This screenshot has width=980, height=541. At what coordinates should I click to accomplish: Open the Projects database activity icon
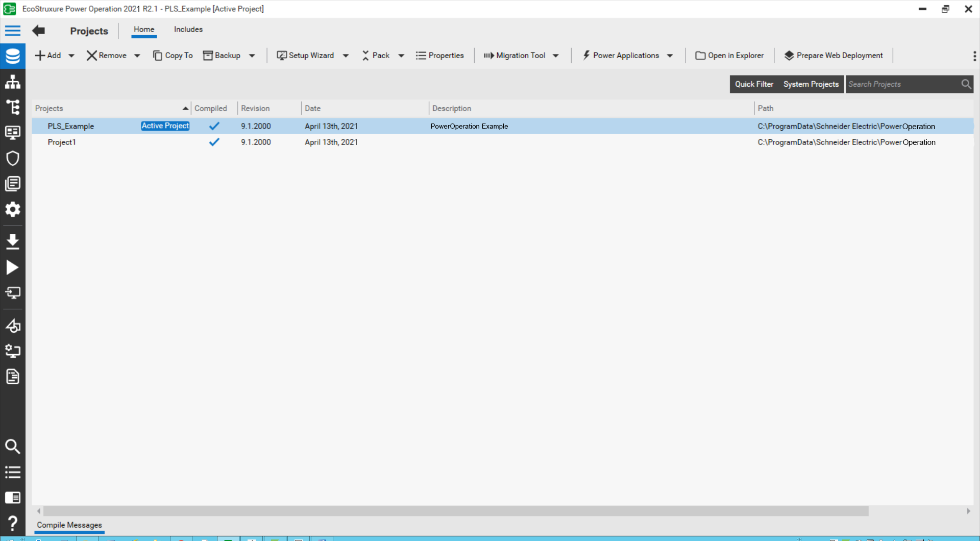point(13,56)
